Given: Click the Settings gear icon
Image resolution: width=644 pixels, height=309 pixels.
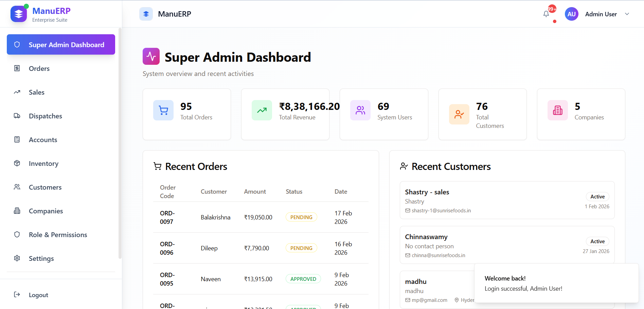Looking at the screenshot, I should (x=17, y=258).
